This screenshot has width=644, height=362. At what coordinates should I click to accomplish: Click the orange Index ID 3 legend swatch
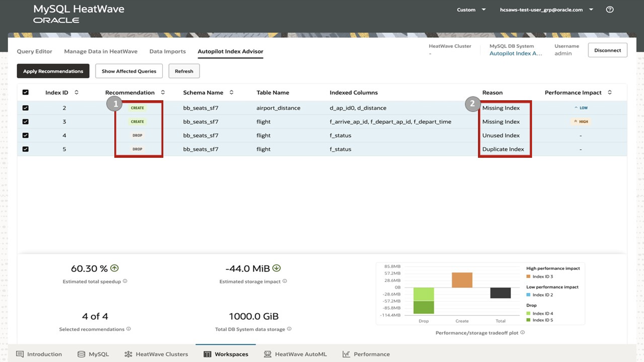pyautogui.click(x=528, y=277)
